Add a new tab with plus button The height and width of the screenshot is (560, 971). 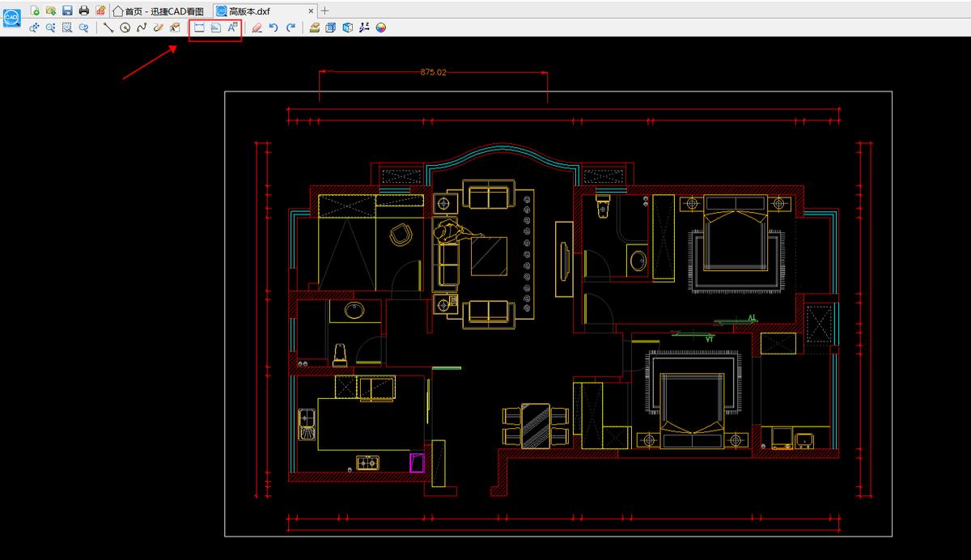(x=325, y=11)
